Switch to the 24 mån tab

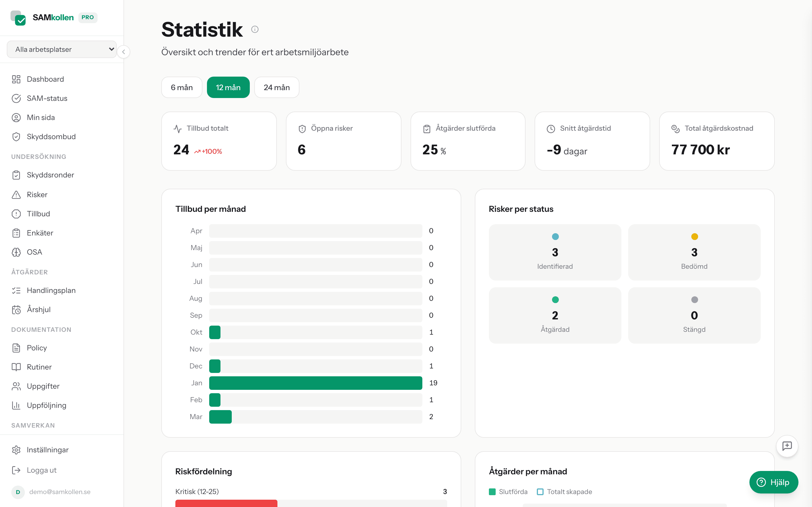(x=277, y=87)
